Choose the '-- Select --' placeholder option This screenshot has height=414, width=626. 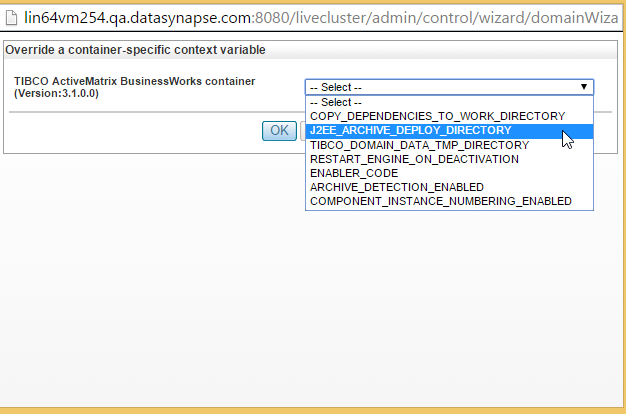click(449, 102)
